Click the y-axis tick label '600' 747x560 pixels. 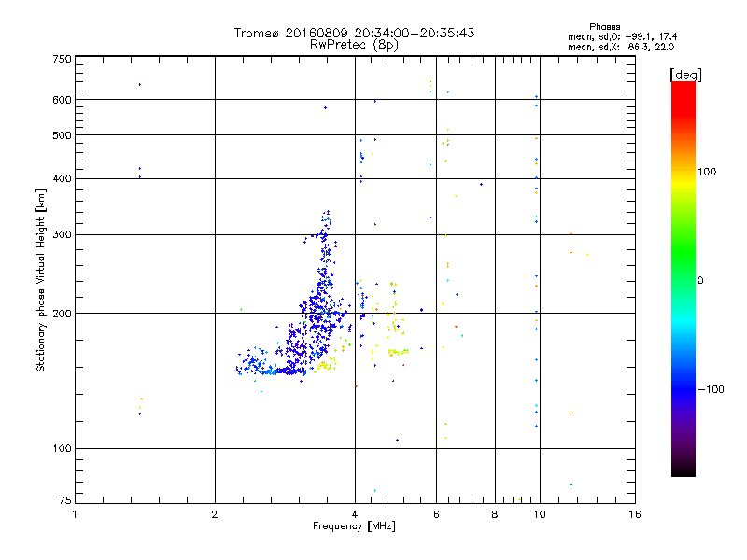62,100
